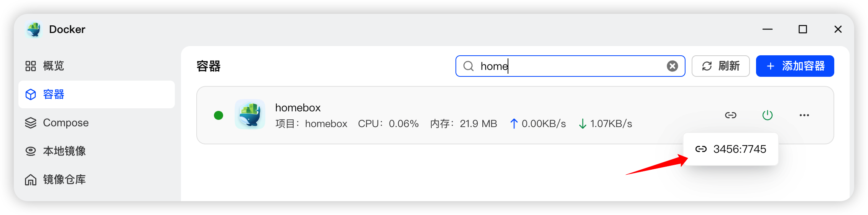The image size is (868, 215).
Task: Click the Docker whale logo in title bar
Action: (34, 30)
